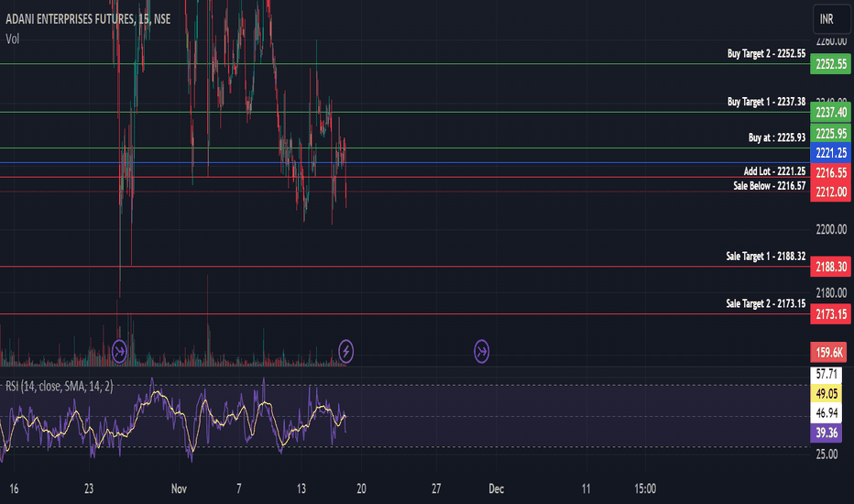Select the Sale Below - 2216.57 label
This screenshot has height=504, width=854.
[769, 186]
